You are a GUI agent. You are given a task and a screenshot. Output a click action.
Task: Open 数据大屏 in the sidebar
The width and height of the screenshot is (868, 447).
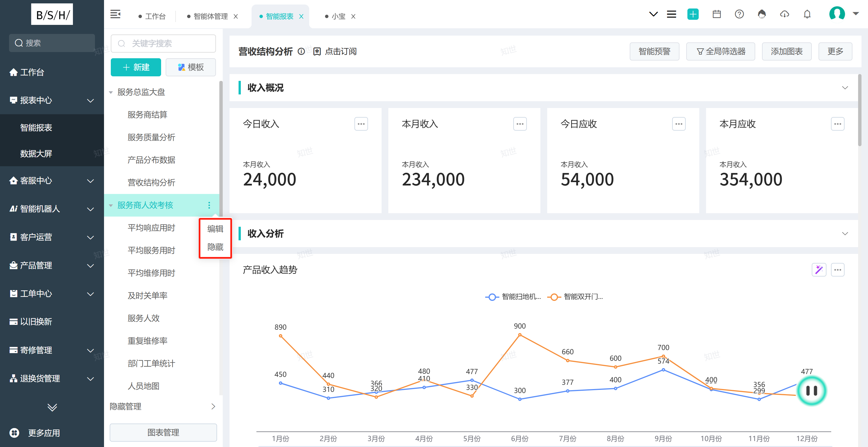click(x=36, y=154)
